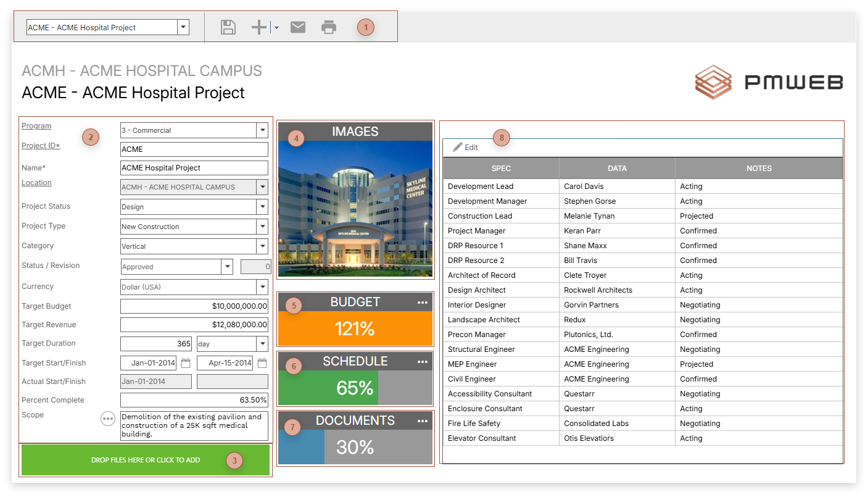Click the Program link
Image resolution: width=868 pixels, height=497 pixels.
[36, 126]
